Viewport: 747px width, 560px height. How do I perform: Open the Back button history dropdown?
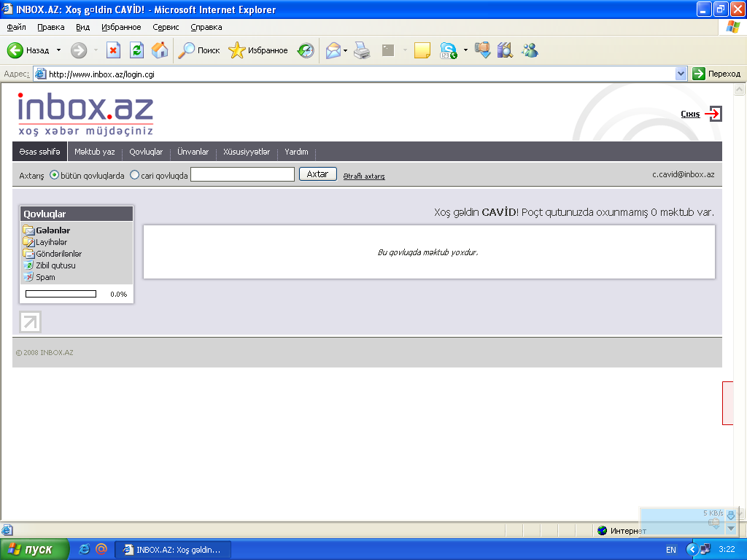coord(58,50)
